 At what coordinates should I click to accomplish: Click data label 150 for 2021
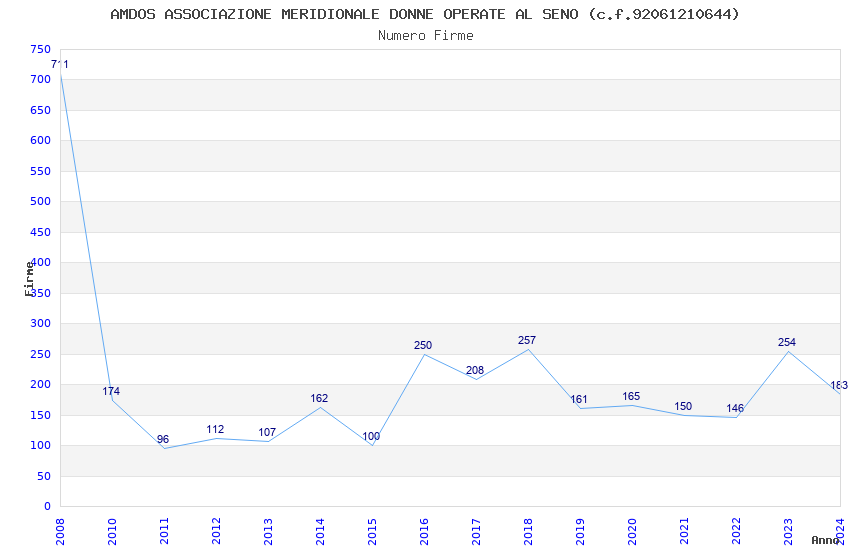683,406
